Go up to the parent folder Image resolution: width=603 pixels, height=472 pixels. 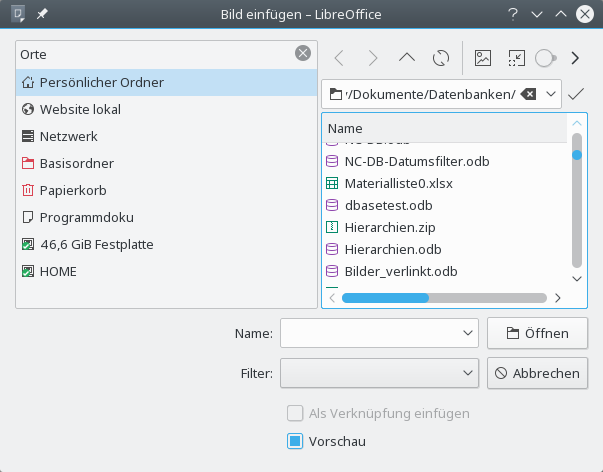point(406,58)
